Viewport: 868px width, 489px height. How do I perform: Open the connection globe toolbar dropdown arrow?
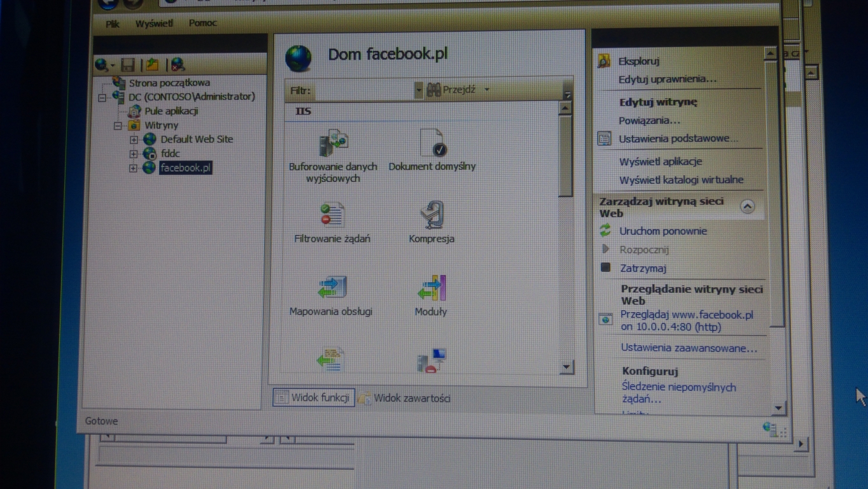[x=113, y=65]
